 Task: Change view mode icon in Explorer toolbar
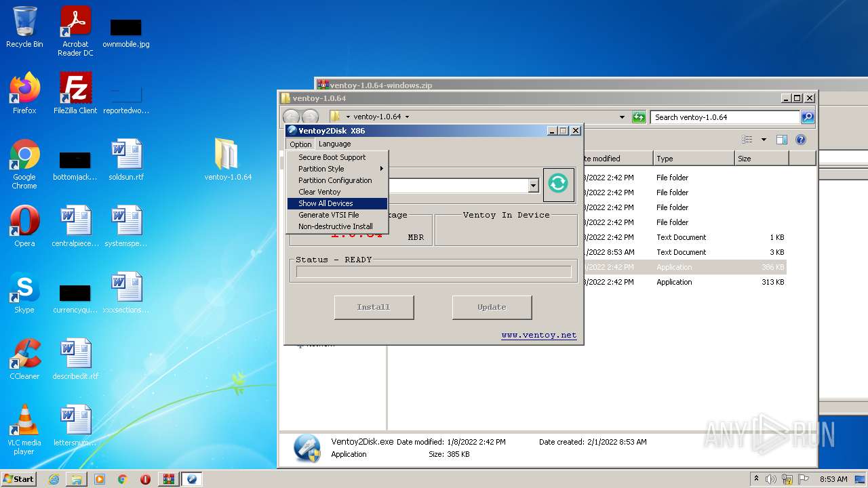[747, 140]
